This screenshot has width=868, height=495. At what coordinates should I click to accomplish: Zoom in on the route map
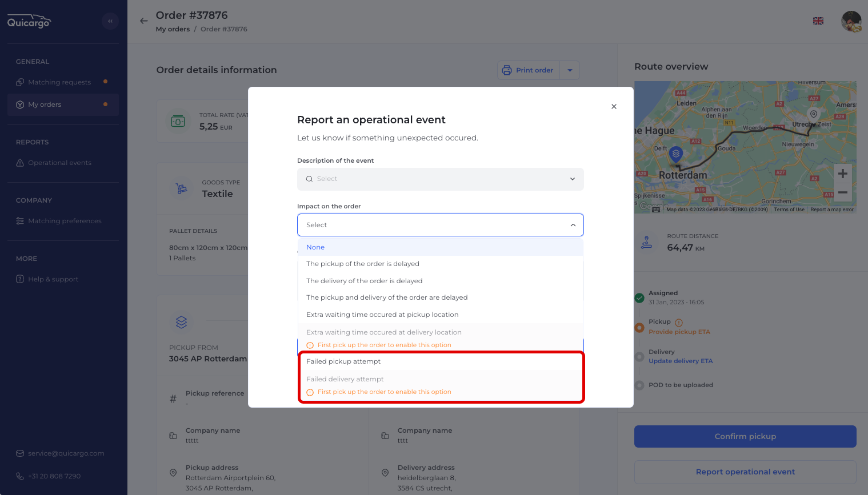tap(843, 174)
